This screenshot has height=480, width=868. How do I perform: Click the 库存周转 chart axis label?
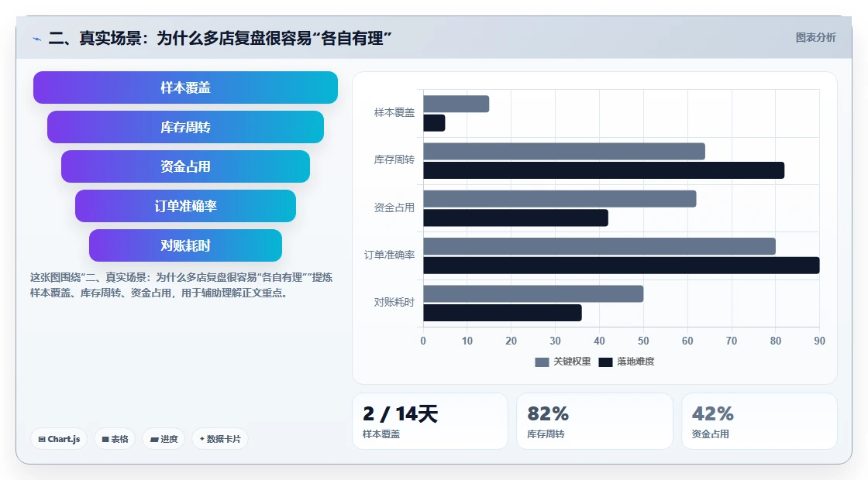(394, 159)
